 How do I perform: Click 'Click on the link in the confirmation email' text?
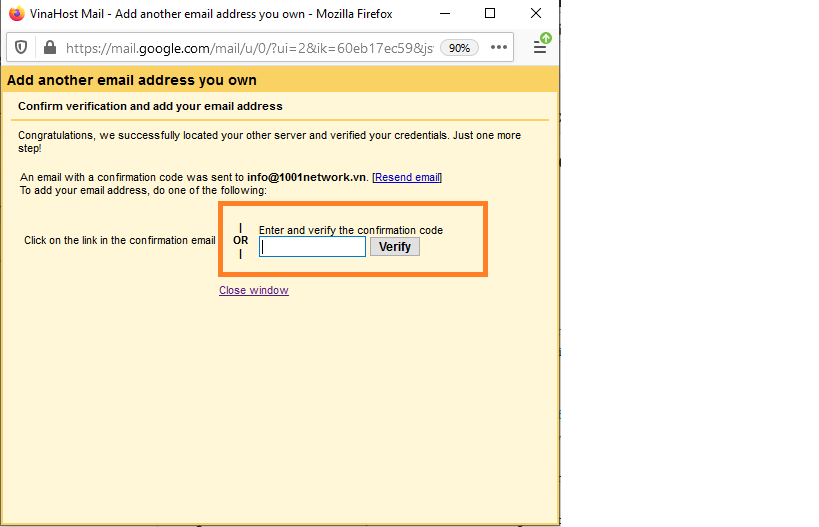click(120, 240)
